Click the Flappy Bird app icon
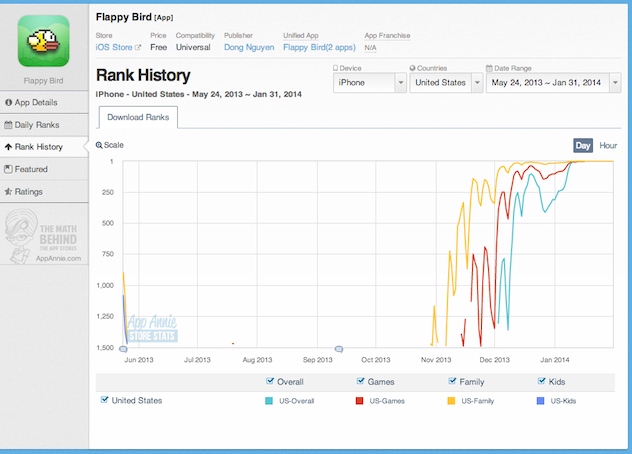This screenshot has height=454, width=632. pos(44,41)
